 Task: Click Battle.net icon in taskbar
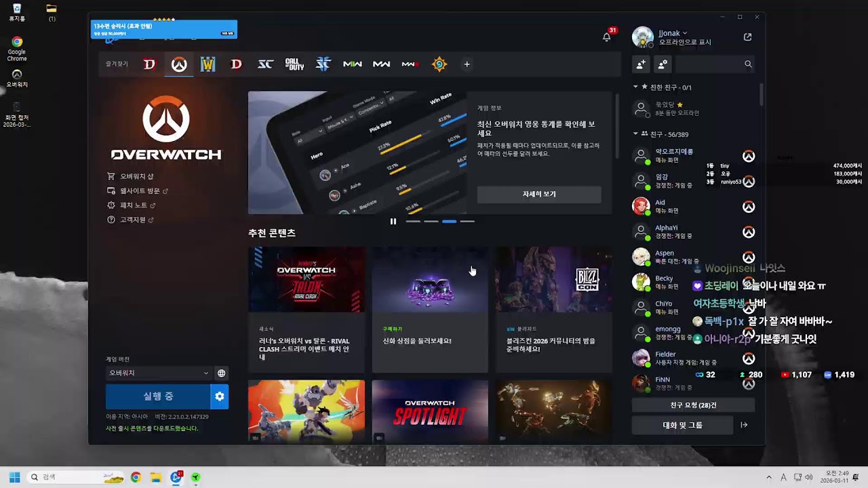point(176,477)
